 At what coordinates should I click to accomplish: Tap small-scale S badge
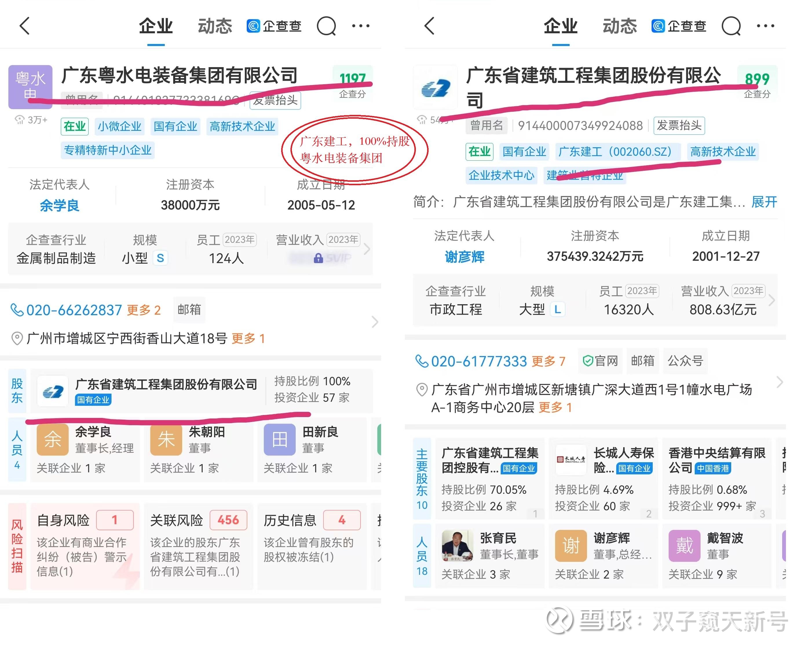[x=160, y=258]
